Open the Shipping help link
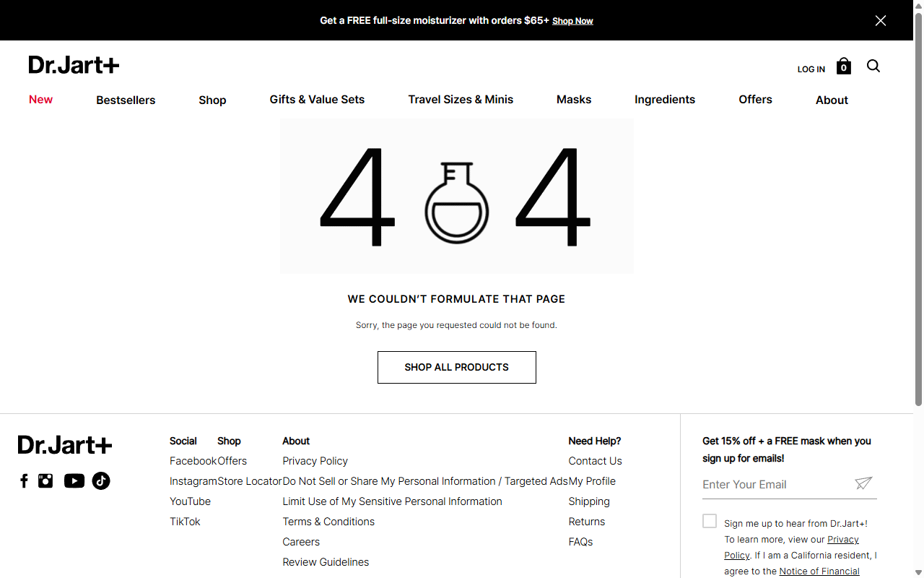 [x=589, y=501]
